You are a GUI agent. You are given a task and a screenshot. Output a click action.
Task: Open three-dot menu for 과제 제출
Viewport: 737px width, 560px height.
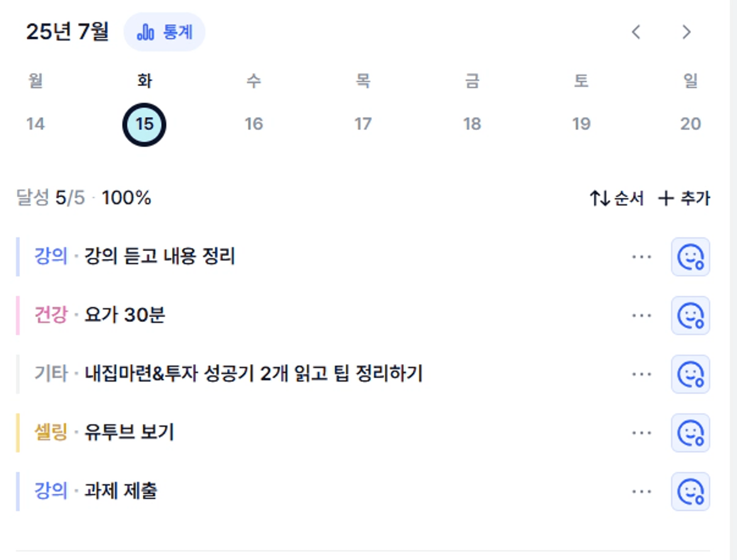coord(642,491)
